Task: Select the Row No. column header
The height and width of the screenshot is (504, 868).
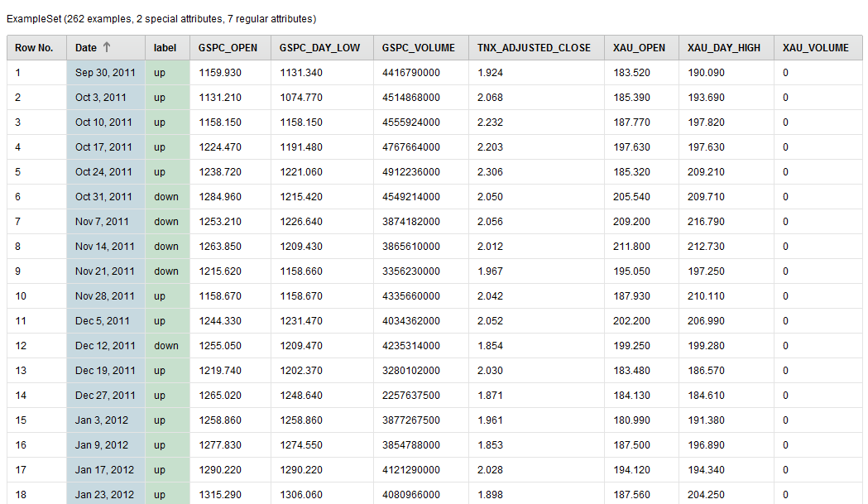Action: tap(36, 48)
